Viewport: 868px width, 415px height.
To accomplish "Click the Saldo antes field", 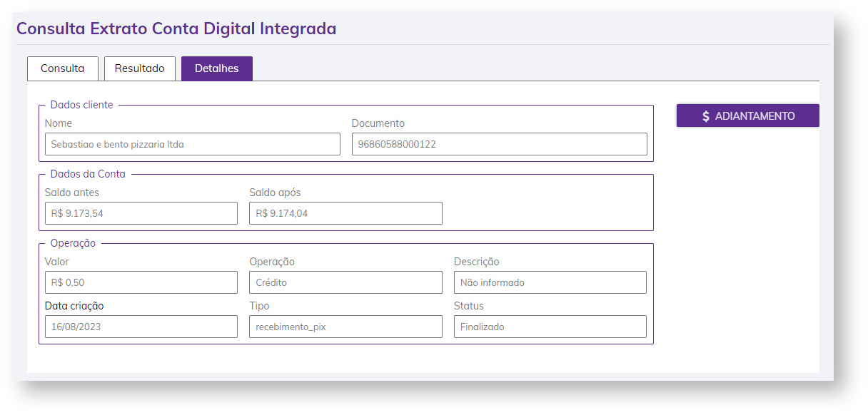I will (141, 213).
